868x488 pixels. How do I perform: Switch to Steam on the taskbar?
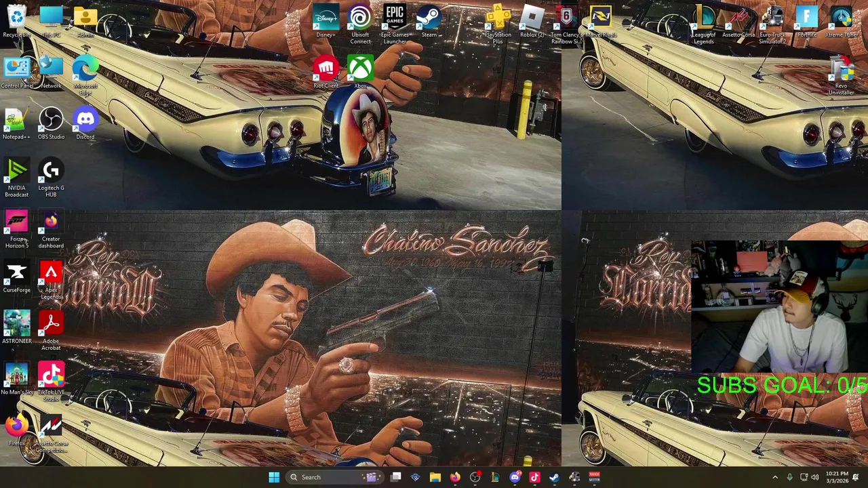[554, 477]
